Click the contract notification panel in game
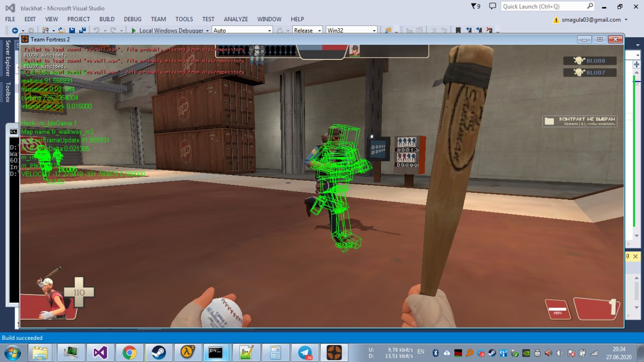This screenshot has width=644, height=362. pyautogui.click(x=580, y=121)
